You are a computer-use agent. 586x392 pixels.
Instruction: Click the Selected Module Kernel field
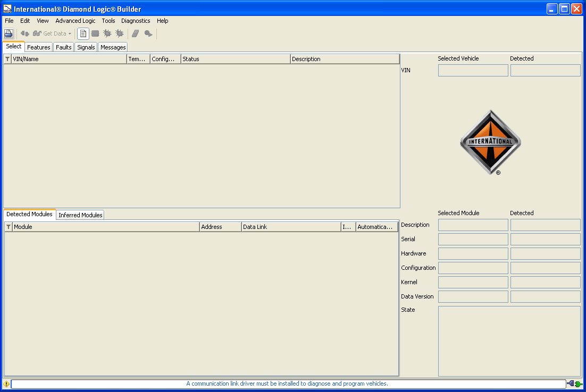473,282
